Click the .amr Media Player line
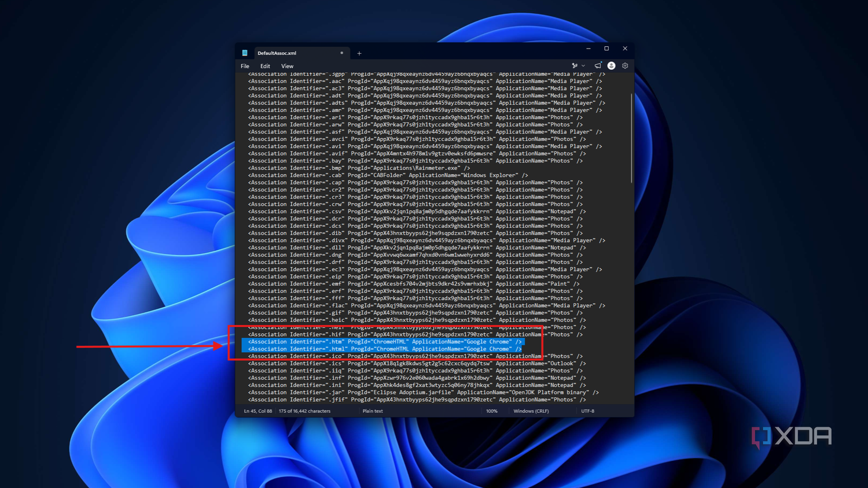 click(x=425, y=110)
